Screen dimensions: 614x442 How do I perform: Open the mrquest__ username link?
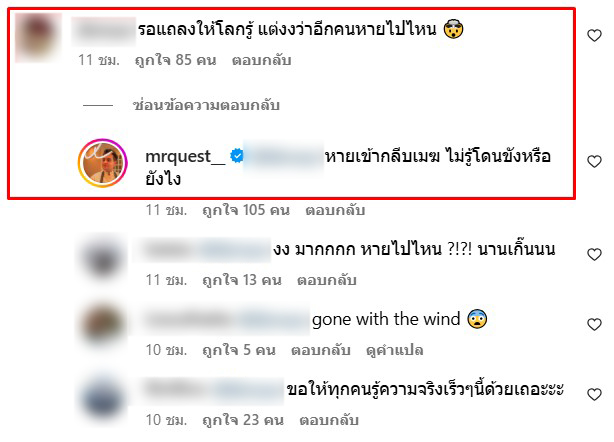(x=185, y=157)
